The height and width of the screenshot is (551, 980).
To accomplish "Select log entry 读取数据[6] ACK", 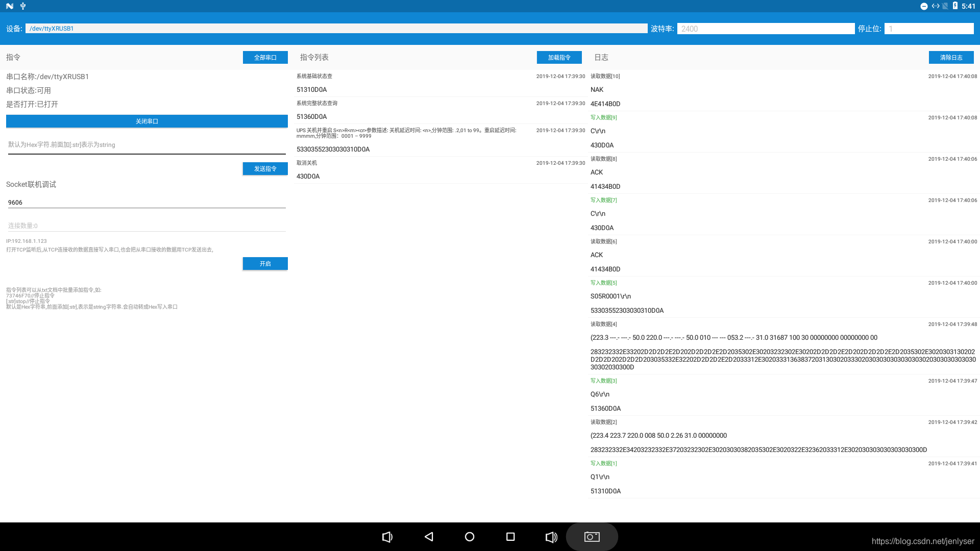I will [784, 256].
